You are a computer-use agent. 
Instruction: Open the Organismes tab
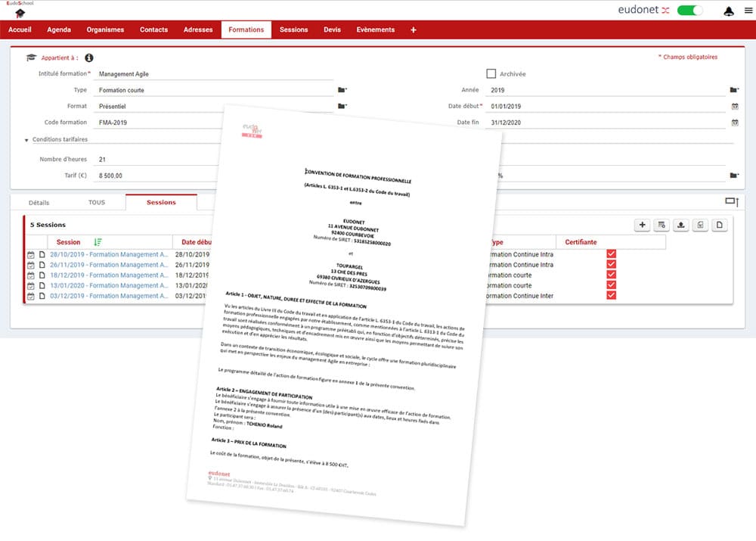[x=105, y=30]
